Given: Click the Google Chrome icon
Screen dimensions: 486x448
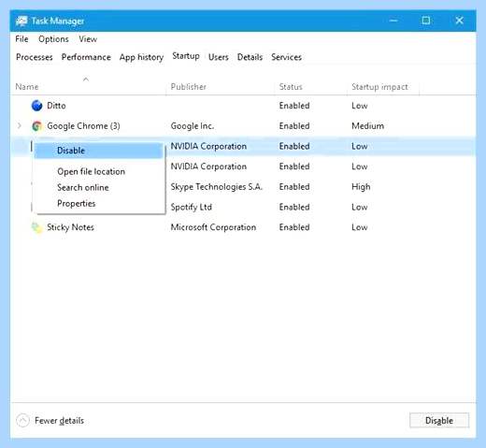Looking at the screenshot, I should (36, 126).
